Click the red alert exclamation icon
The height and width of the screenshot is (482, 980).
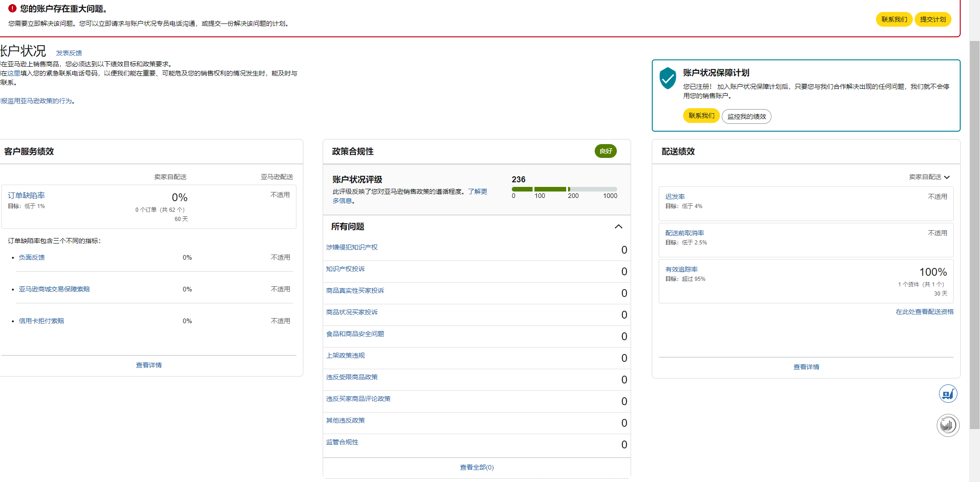[x=12, y=8]
